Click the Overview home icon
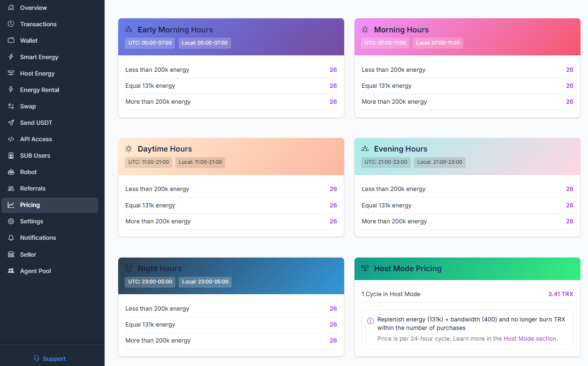Viewport: 588px width, 366px height. click(x=11, y=8)
